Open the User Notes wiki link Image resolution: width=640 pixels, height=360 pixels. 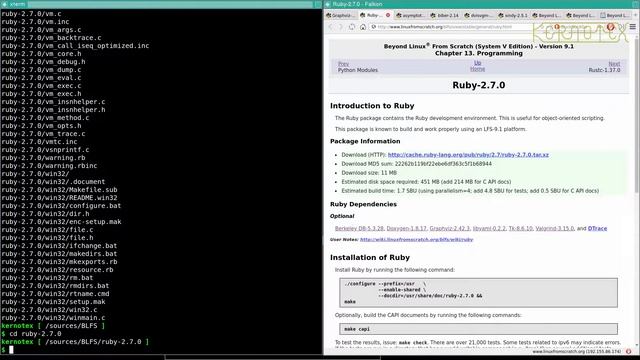(x=416, y=240)
